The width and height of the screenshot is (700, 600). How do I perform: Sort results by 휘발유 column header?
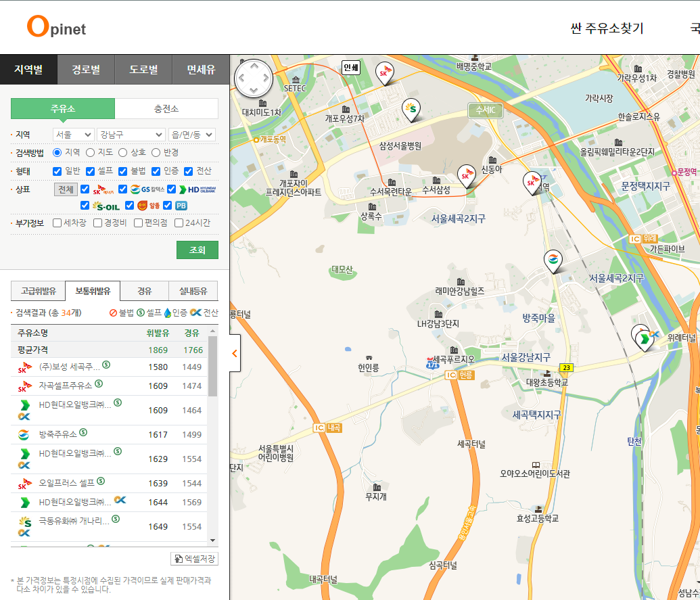pos(158,333)
